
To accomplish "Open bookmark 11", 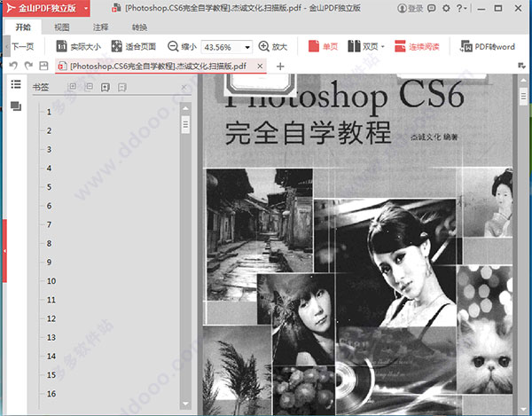I will pos(51,300).
